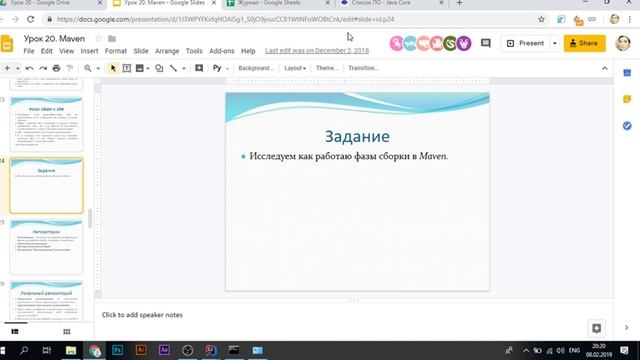Open Google account avatar
Viewport: 640px width, 360px height.
pyautogui.click(x=623, y=43)
